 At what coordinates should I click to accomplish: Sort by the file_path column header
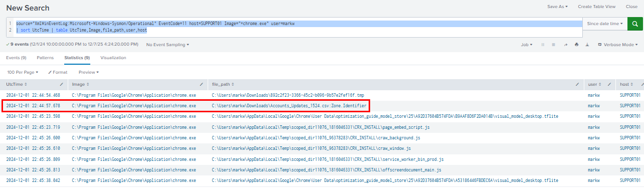[x=223, y=84]
